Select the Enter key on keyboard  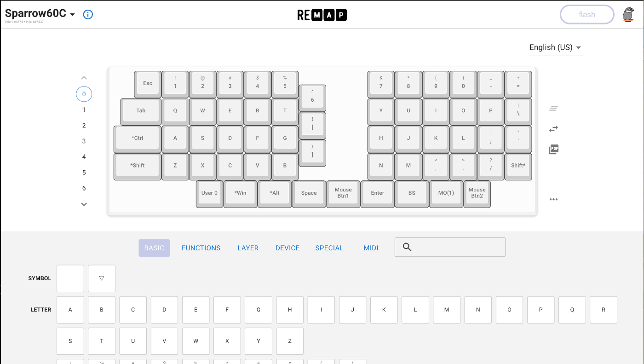click(378, 194)
